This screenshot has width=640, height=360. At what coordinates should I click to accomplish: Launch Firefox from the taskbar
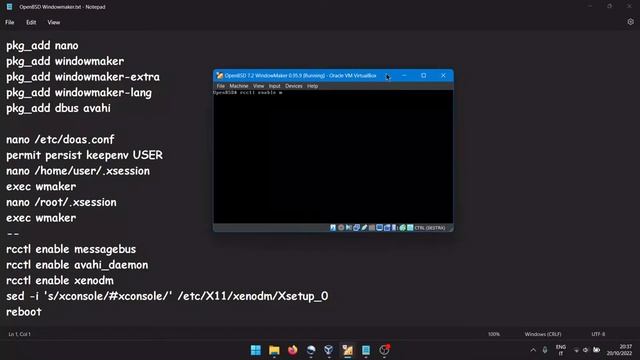click(293, 350)
